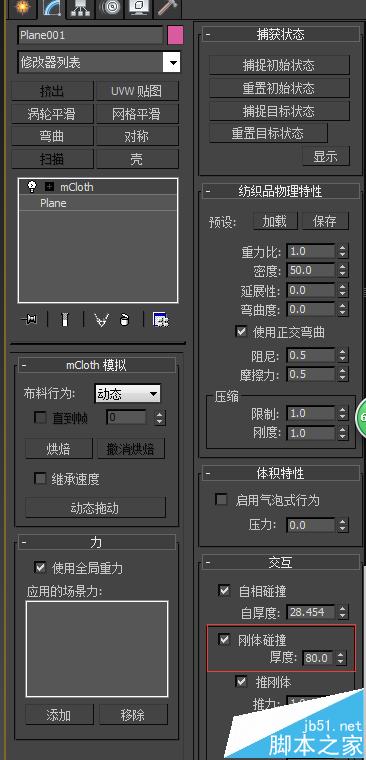Apply the 扫描 modifier
The width and height of the screenshot is (366, 760).
pyautogui.click(x=52, y=159)
